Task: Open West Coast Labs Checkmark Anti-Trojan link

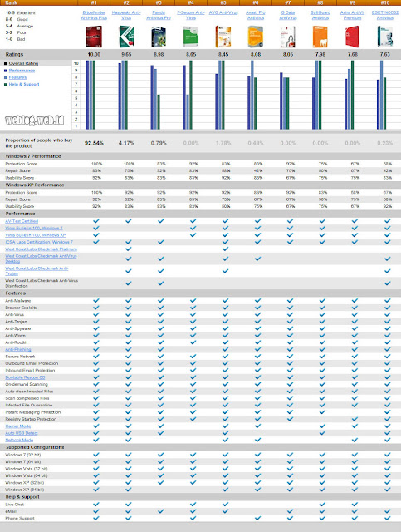Action: tap(37, 271)
